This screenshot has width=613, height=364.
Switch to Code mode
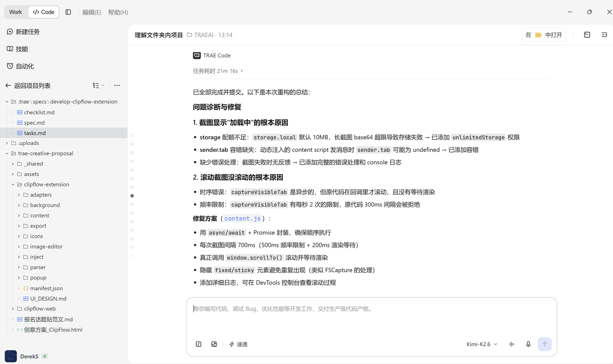click(44, 12)
